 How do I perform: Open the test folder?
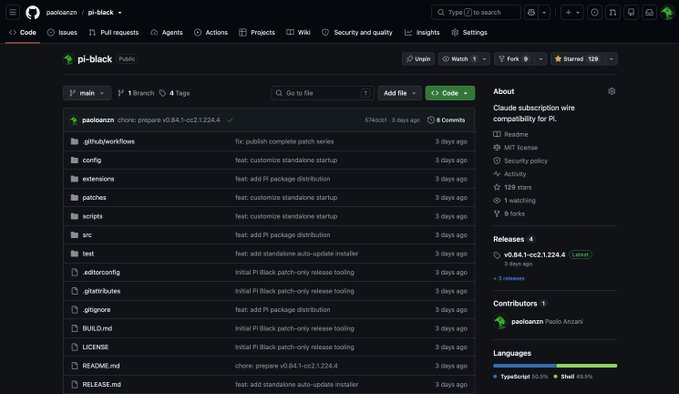click(88, 254)
